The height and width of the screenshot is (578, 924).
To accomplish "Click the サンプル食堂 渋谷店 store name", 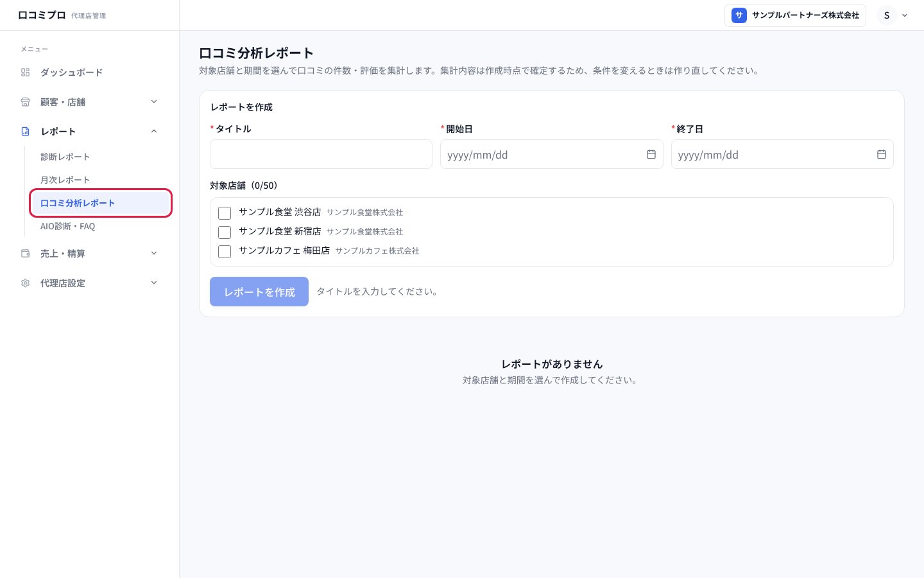I will tap(280, 212).
